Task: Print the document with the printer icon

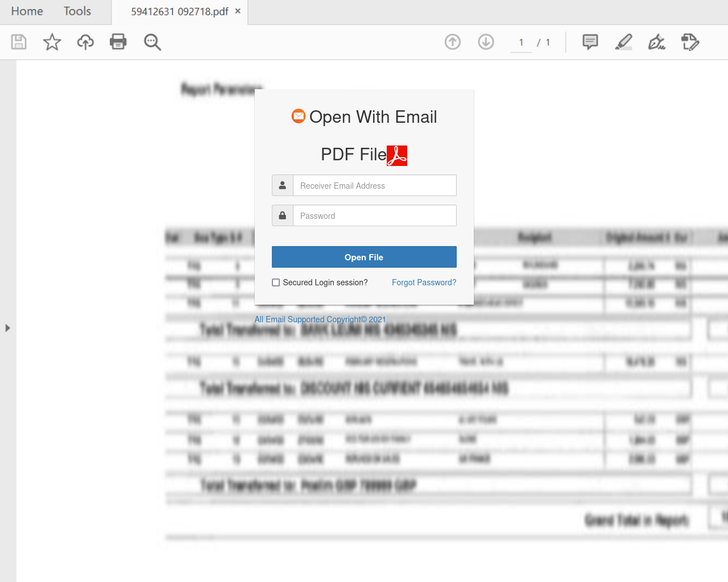Action: click(118, 41)
